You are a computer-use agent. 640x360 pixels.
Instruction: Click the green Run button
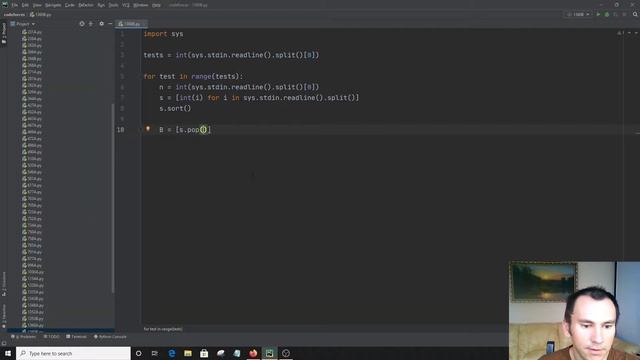click(598, 15)
